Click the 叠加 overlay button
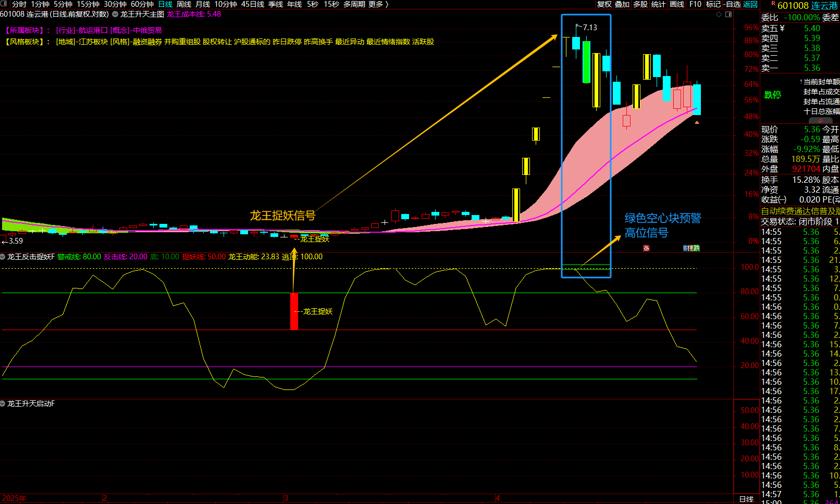 (x=622, y=4)
